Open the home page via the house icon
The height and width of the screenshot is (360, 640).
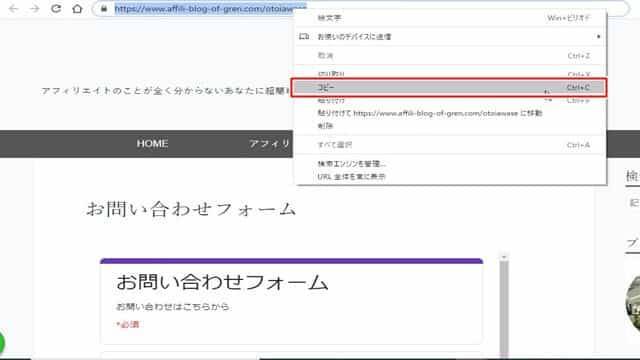[77, 9]
